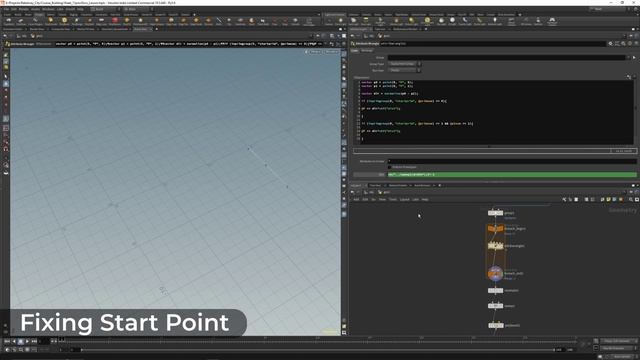Image resolution: width=640 pixels, height=360 pixels.
Task: Open the Run Over dropdown
Action: point(405,70)
